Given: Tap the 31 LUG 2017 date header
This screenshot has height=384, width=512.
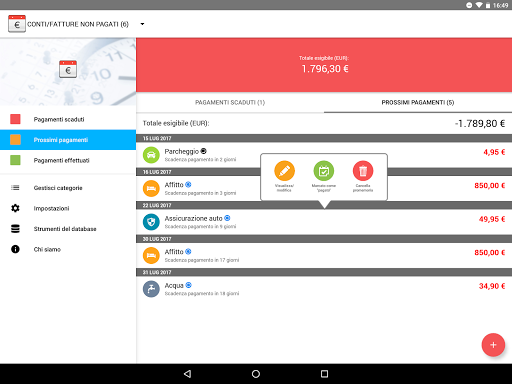Looking at the screenshot, I should click(324, 272).
